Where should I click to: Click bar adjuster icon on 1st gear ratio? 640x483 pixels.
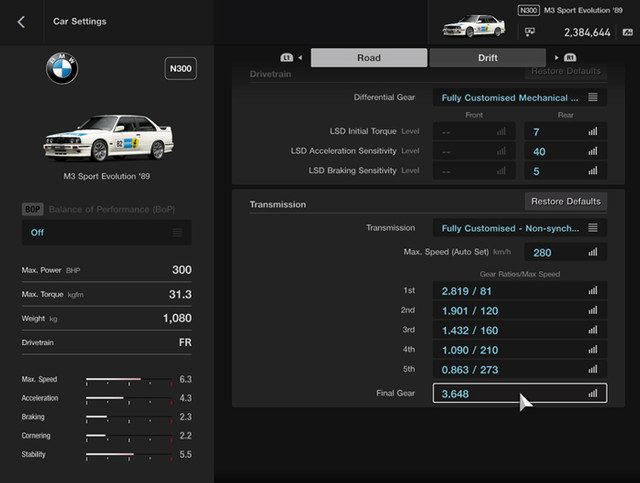coord(592,291)
